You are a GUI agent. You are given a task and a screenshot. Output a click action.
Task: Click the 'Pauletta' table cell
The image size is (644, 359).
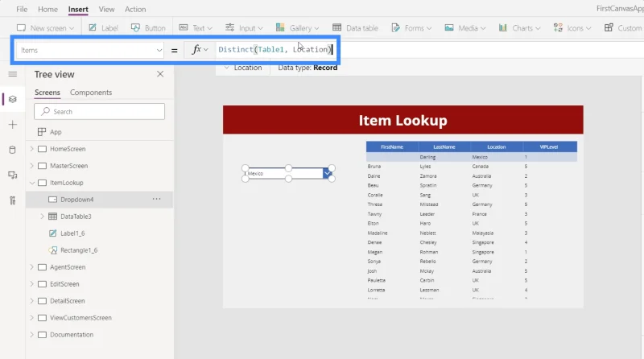tap(376, 280)
